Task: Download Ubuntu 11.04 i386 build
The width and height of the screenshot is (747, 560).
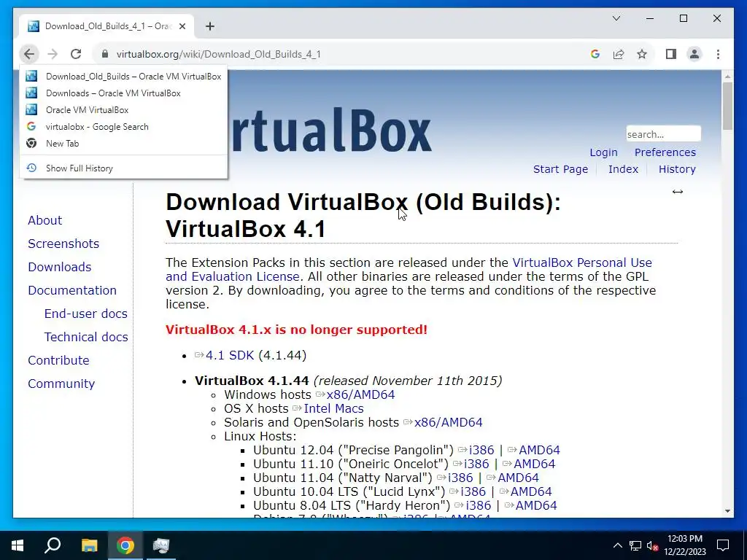Action: (460, 478)
